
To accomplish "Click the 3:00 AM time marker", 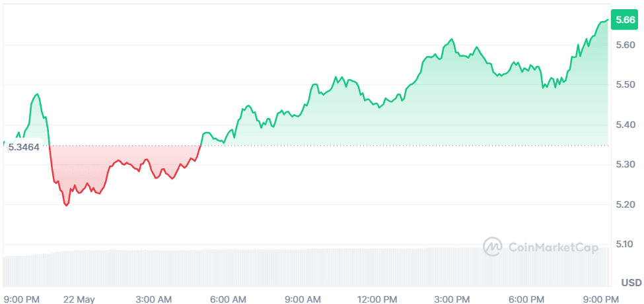I will (155, 299).
